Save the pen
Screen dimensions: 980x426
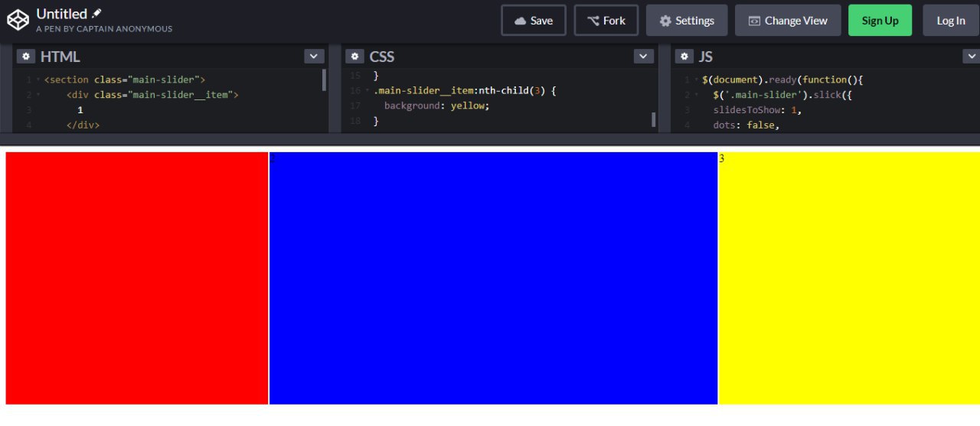534,21
